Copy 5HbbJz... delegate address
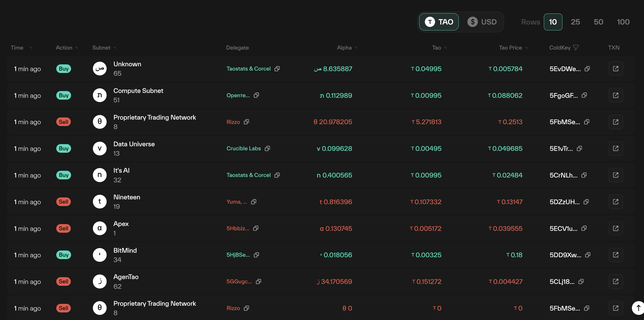This screenshot has height=320, width=644. [256, 228]
